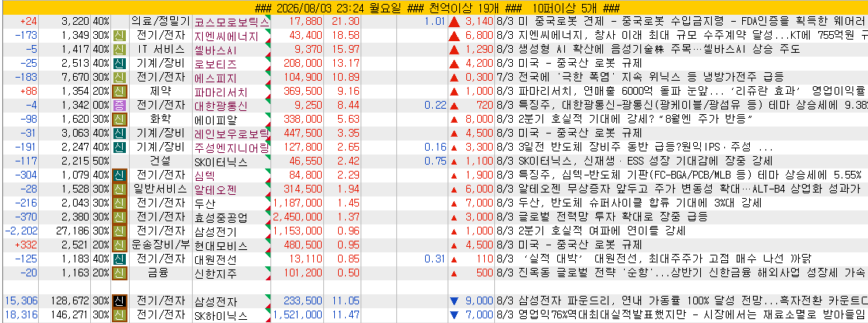Click the red up arrow in the 신한지주 row
868x323 pixels.
454,273
